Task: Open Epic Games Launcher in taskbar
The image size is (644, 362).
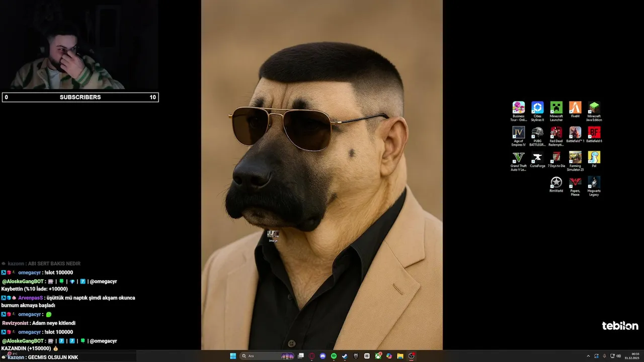Action: [356, 356]
